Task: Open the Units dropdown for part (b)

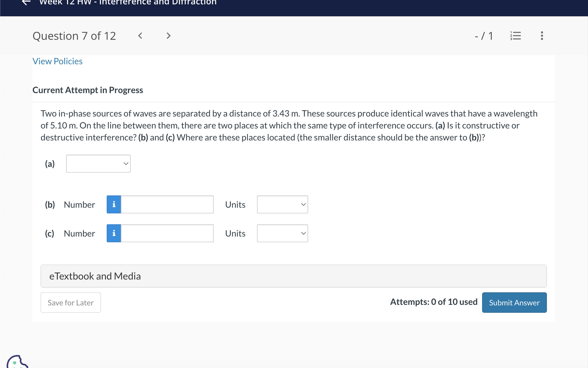Action: tap(282, 204)
